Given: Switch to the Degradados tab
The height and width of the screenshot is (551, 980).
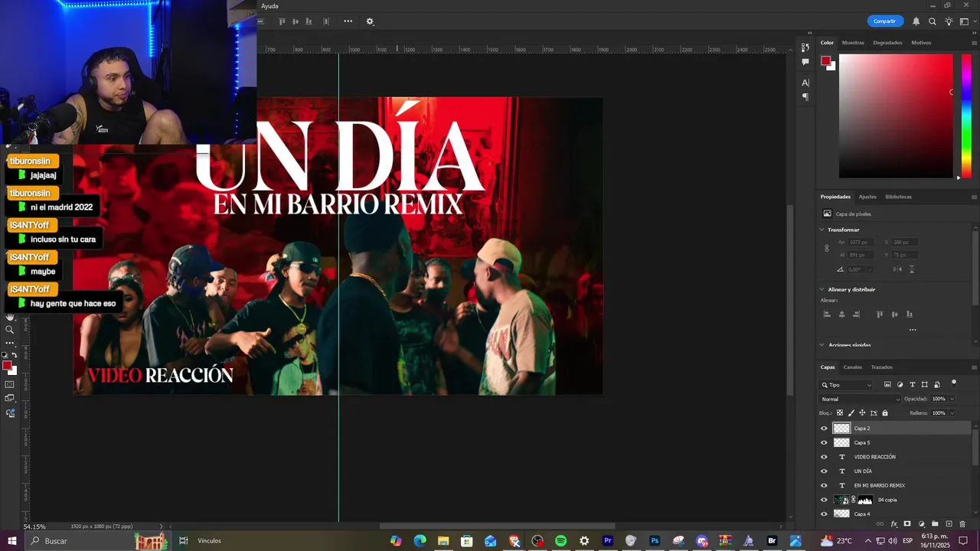Looking at the screenshot, I should pyautogui.click(x=887, y=43).
